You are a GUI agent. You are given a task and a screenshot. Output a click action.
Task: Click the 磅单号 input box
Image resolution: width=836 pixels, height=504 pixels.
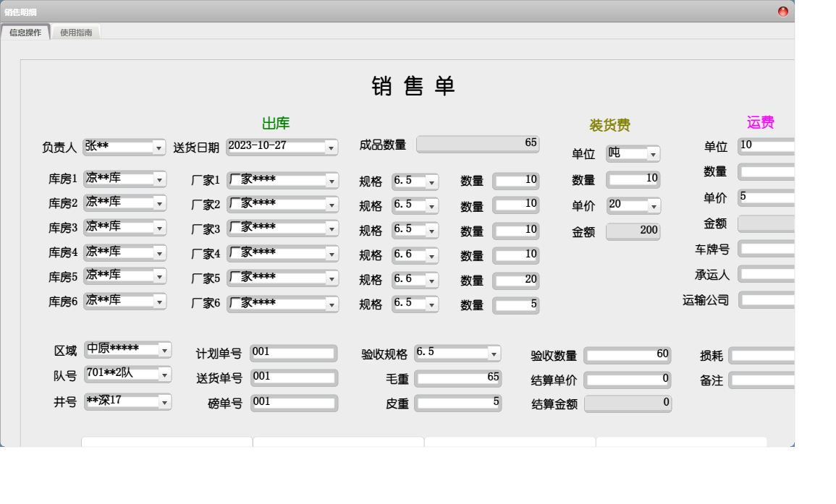coord(293,403)
